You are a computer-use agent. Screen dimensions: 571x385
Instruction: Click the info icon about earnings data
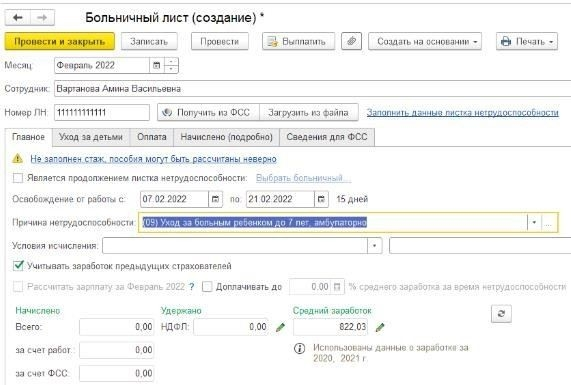point(299,349)
